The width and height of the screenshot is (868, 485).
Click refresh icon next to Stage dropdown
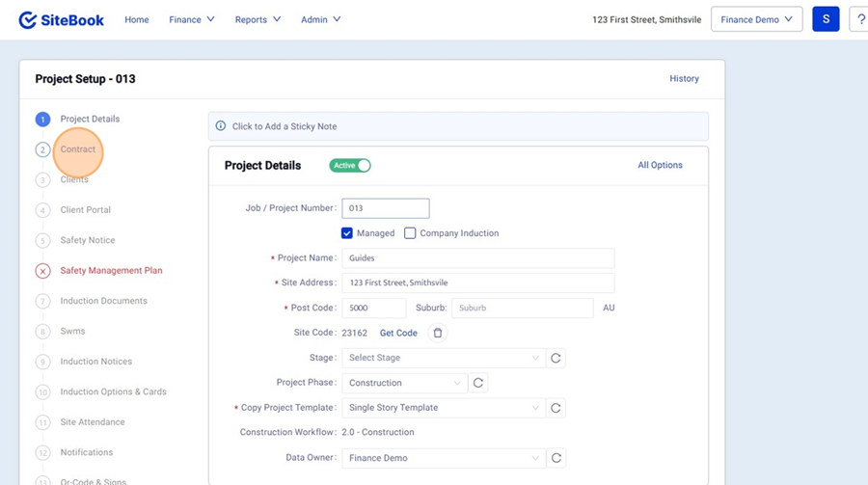tap(556, 358)
